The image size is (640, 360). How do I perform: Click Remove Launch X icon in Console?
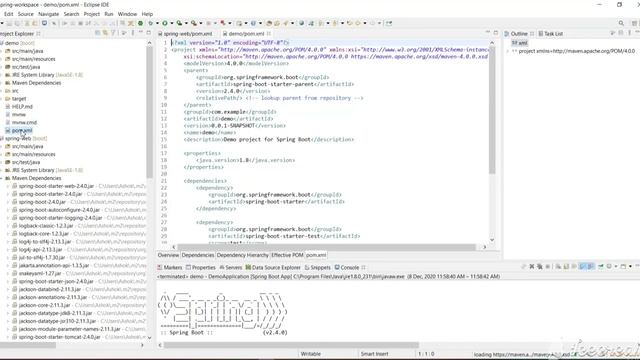532,267
